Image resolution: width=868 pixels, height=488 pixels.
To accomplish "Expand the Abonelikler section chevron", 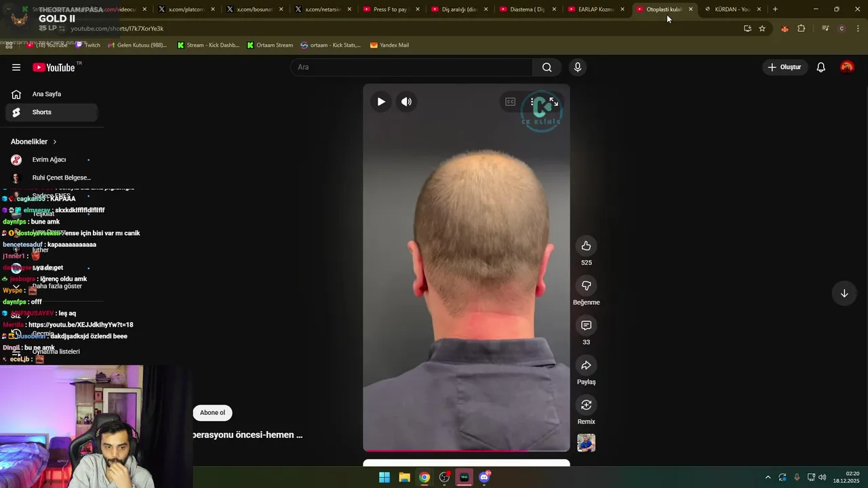I will 55,142.
